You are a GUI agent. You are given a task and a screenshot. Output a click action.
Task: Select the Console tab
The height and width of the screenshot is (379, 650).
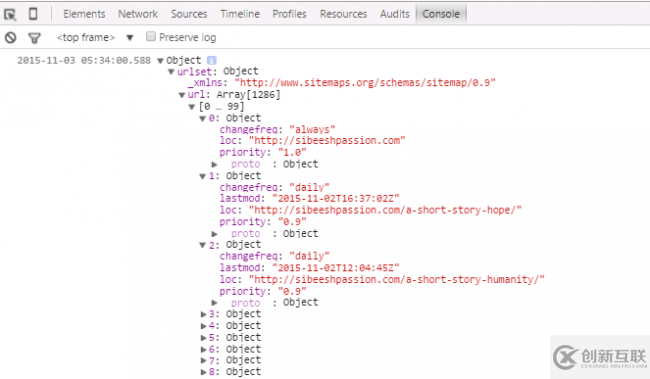(441, 14)
